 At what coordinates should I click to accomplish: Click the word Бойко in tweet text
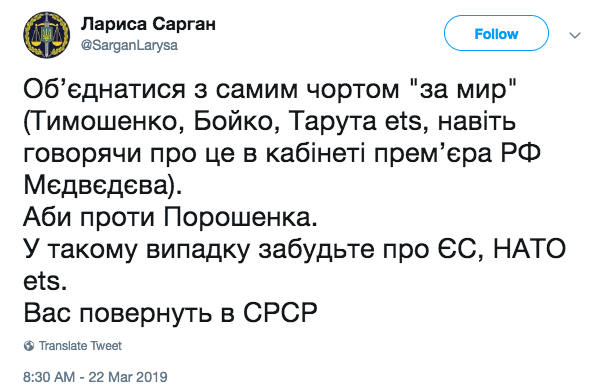[x=233, y=122]
